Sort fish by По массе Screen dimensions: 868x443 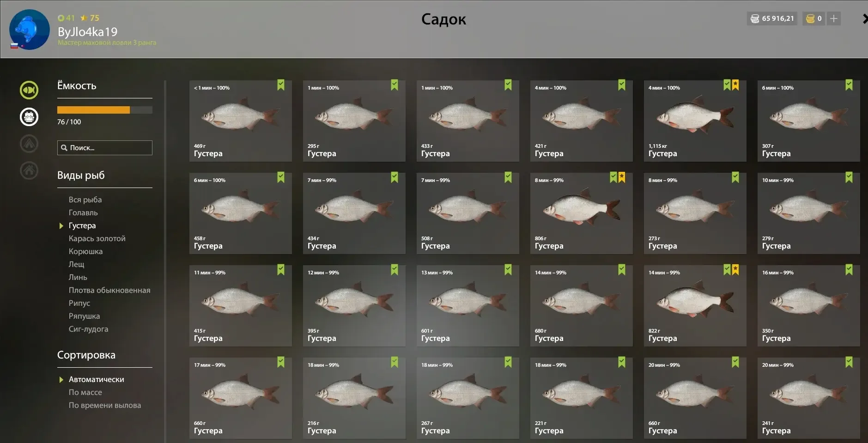[x=85, y=392]
